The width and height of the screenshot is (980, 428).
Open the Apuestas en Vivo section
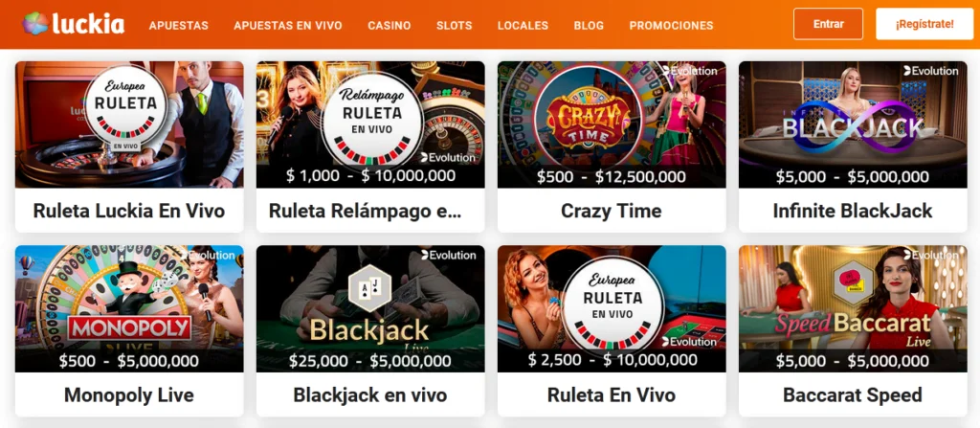[288, 26]
